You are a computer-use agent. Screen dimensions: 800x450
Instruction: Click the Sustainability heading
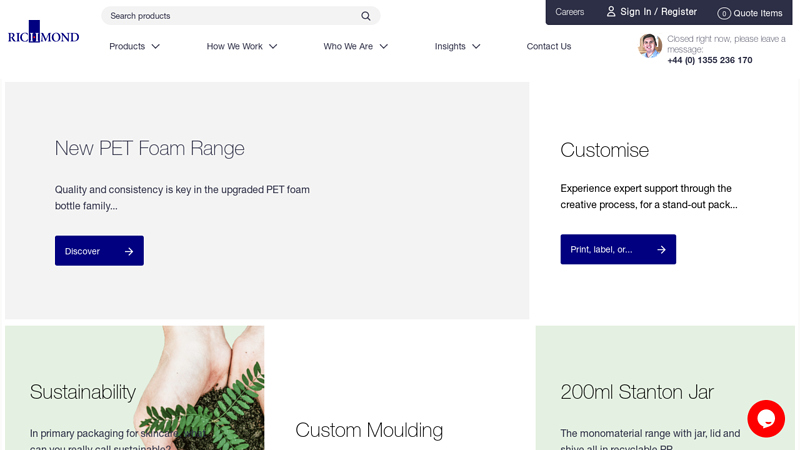click(x=83, y=392)
